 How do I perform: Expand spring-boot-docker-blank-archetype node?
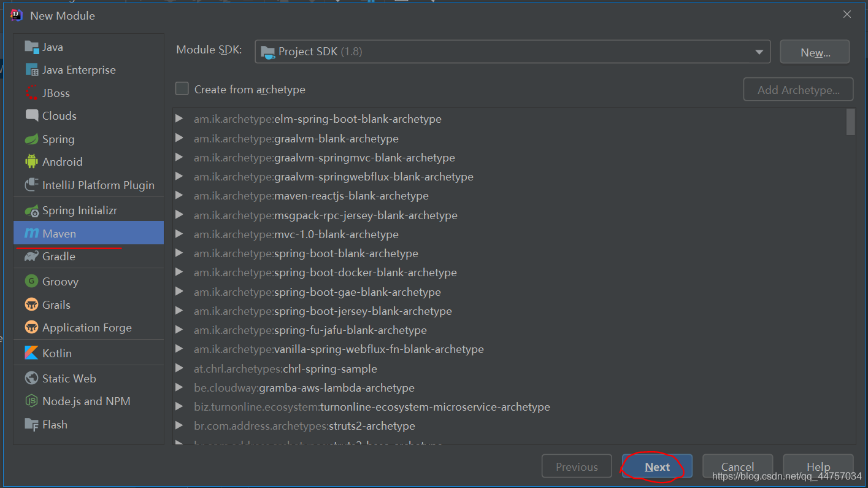(x=179, y=272)
